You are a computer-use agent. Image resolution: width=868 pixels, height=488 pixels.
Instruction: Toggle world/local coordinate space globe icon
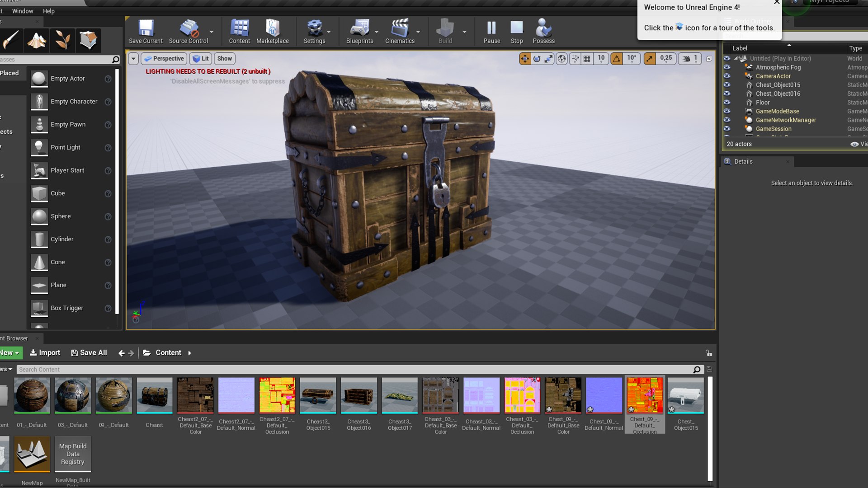561,58
